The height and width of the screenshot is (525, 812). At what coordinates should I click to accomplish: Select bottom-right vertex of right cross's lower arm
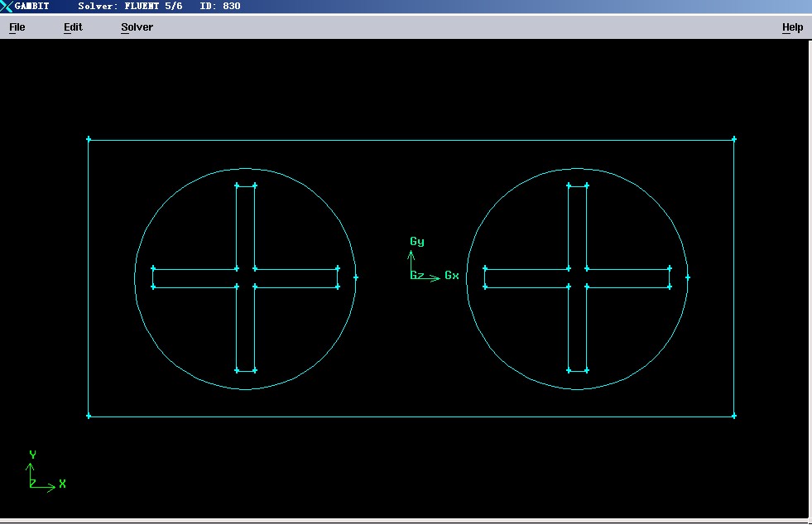(587, 370)
